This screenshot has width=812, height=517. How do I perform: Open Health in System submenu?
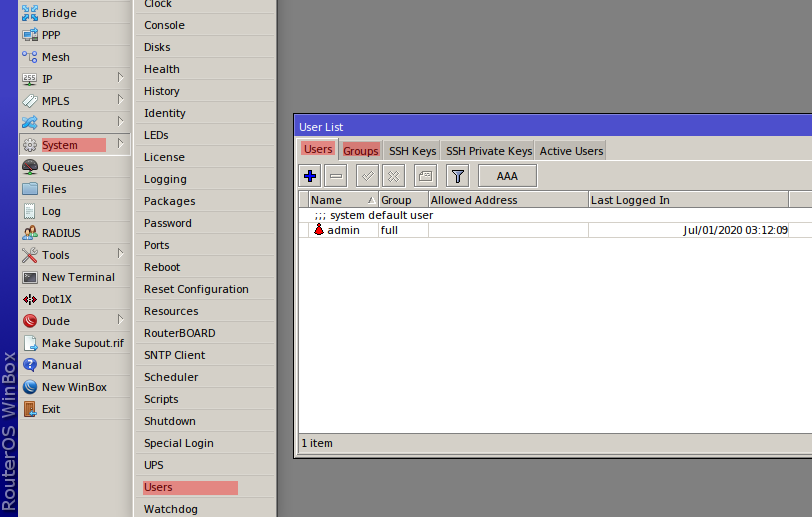[x=205, y=69]
